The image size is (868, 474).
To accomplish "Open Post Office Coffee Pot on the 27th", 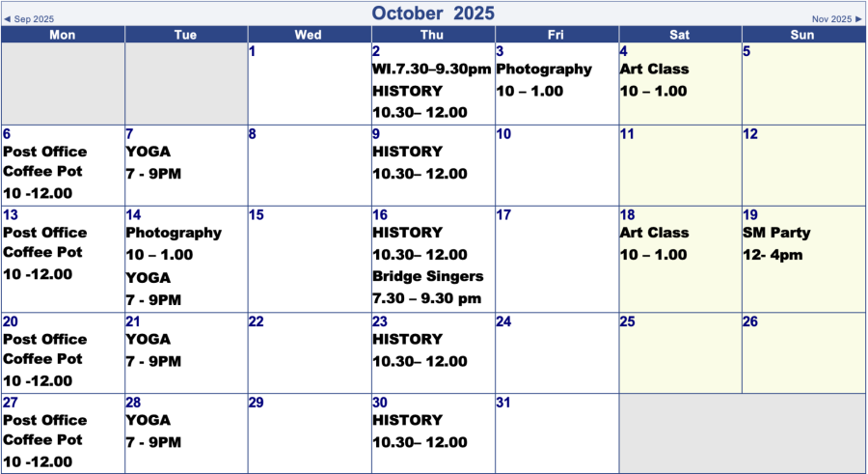I will point(44,430).
